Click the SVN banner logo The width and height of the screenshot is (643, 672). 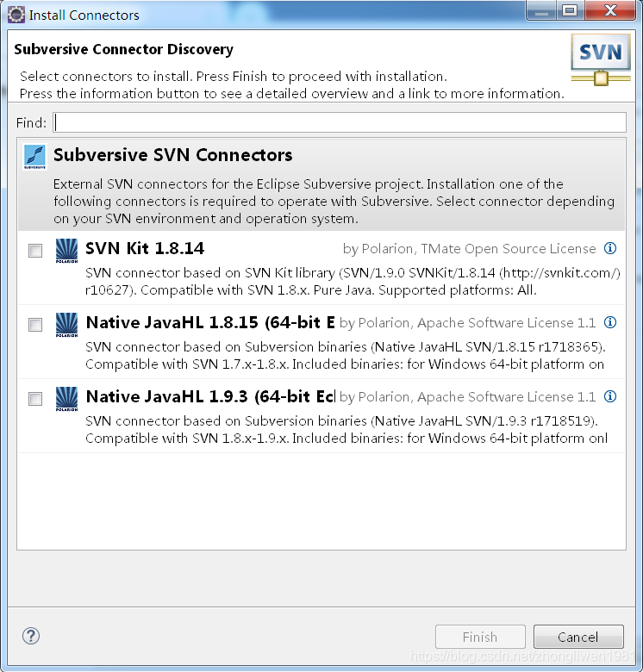coord(601,59)
